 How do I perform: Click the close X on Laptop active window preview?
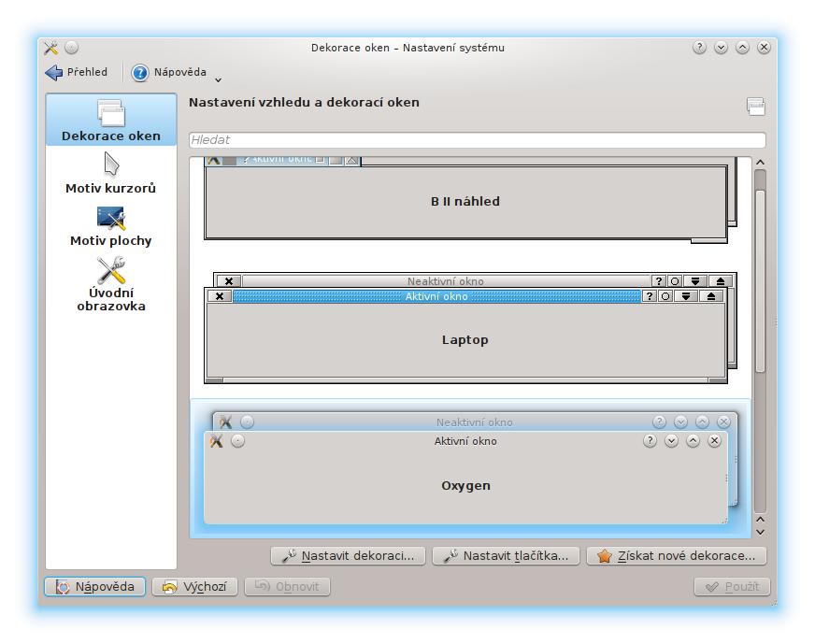click(220, 296)
